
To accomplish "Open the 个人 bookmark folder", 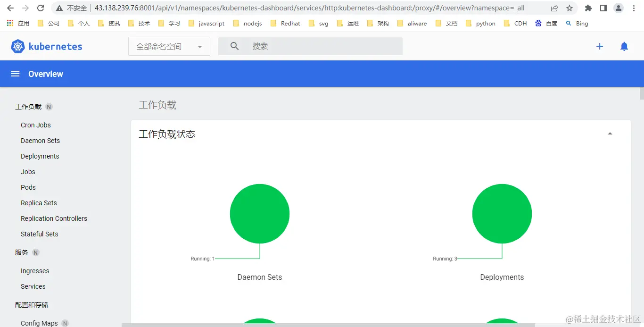I will pyautogui.click(x=79, y=23).
